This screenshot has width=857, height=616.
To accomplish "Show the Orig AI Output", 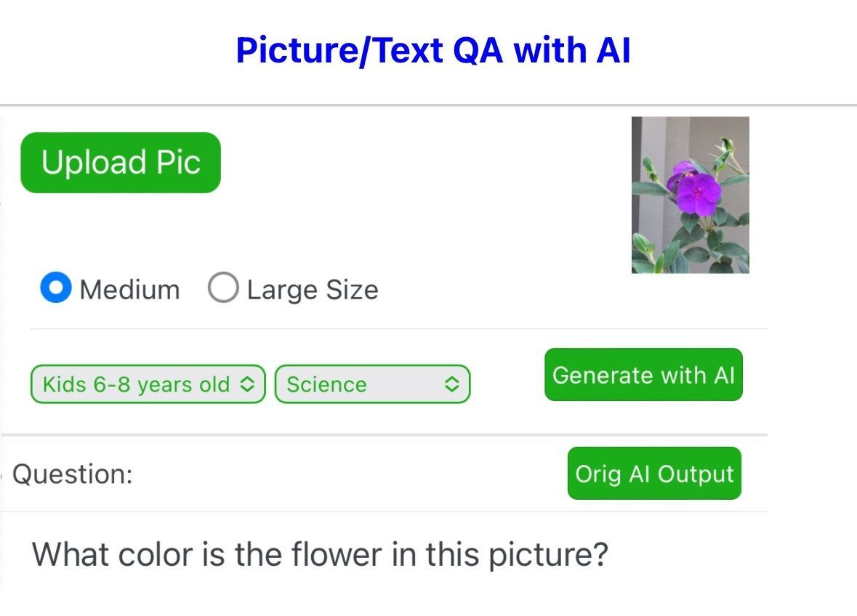I will [x=654, y=474].
